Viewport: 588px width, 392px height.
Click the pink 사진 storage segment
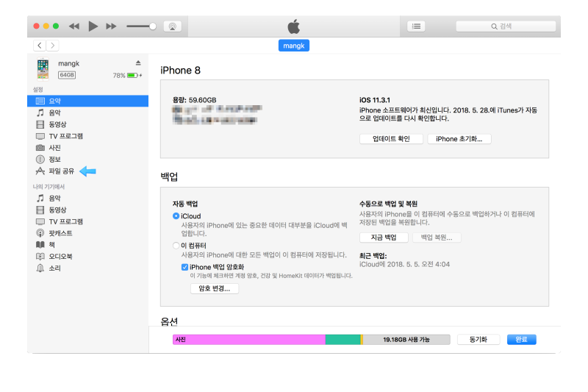(249, 340)
